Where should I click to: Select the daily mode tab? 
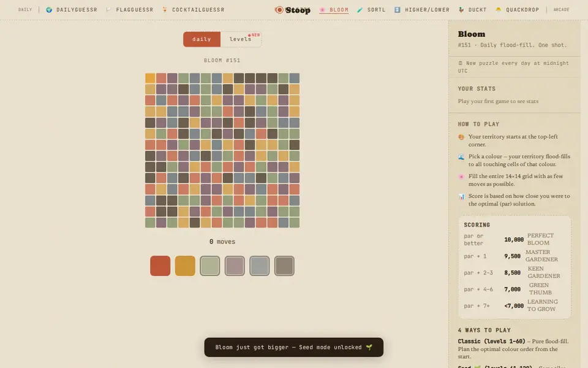point(202,39)
